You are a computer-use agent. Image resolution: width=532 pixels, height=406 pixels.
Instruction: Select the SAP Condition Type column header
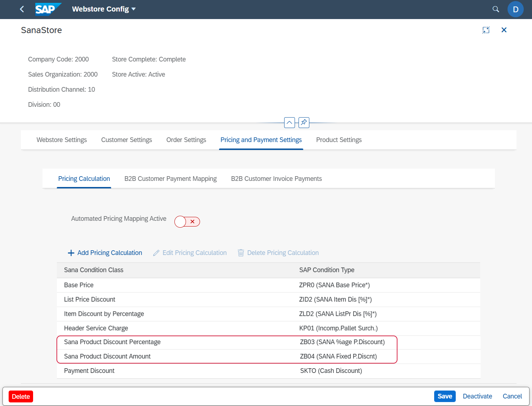click(x=327, y=270)
